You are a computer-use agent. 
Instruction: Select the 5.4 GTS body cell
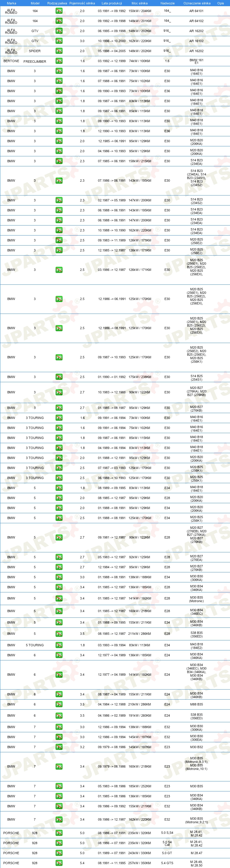(x=167, y=863)
